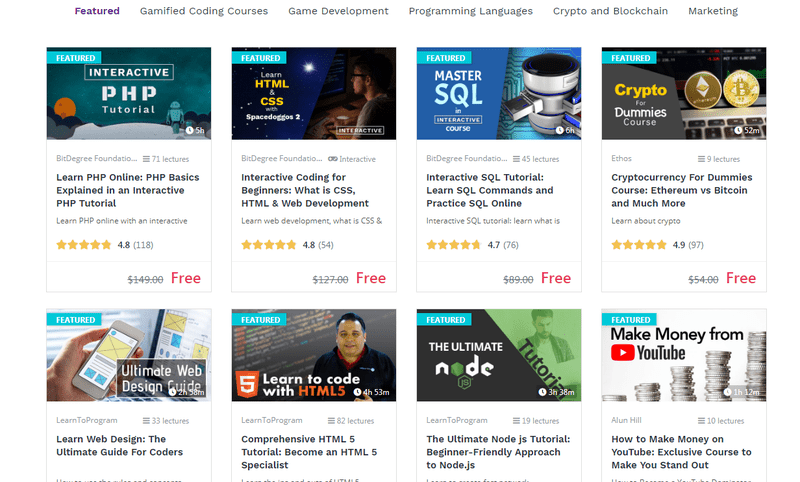Open Ultimate Web Design Guide thumbnail
Viewport: 800px width, 482px height.
coord(129,355)
